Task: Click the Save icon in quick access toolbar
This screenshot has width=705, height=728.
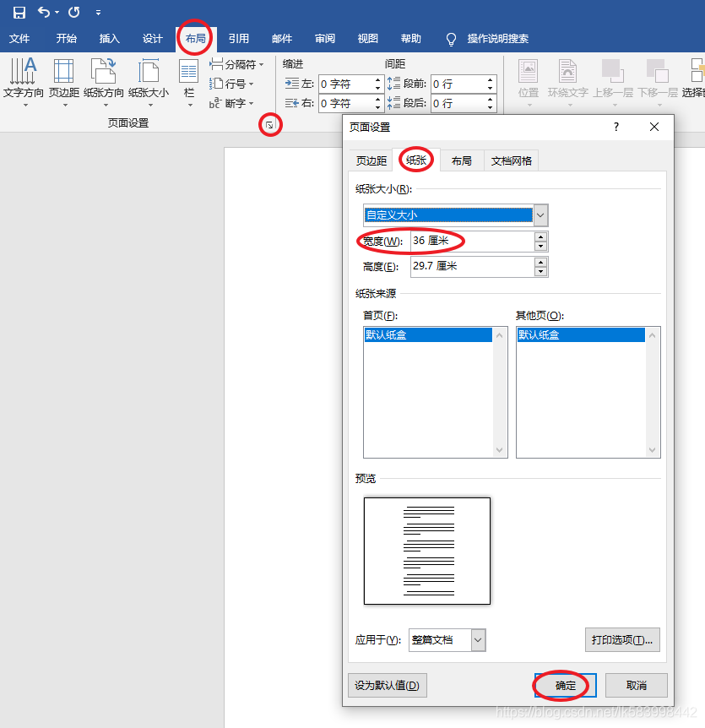Action: (x=19, y=13)
